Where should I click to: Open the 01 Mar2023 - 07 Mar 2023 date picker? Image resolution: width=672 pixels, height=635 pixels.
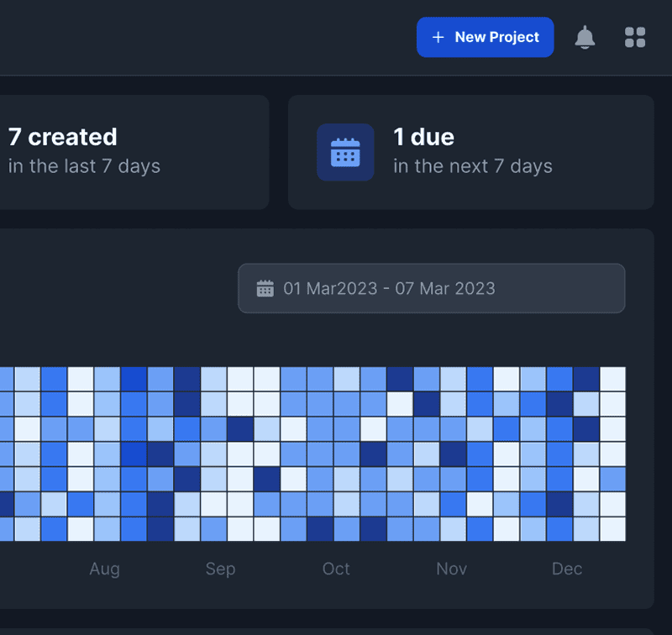coord(432,288)
